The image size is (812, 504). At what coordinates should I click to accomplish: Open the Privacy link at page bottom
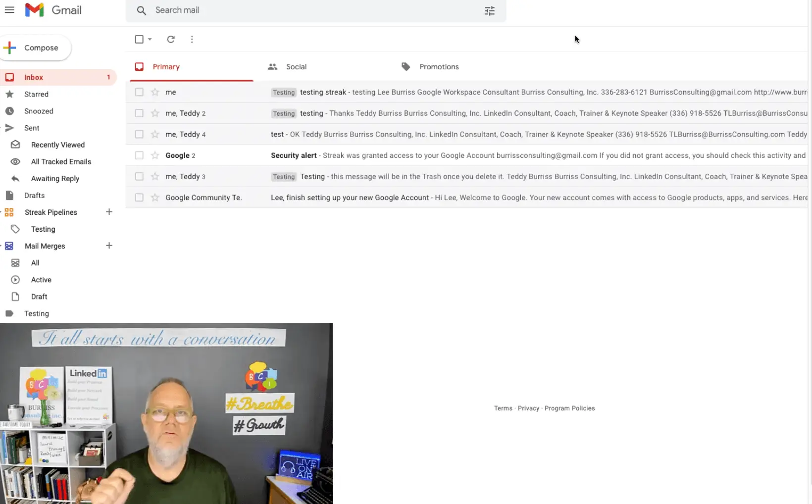528,408
